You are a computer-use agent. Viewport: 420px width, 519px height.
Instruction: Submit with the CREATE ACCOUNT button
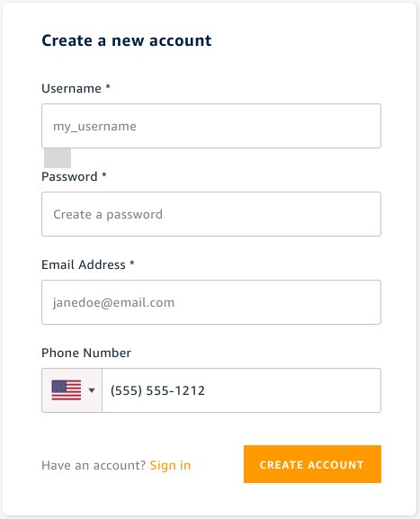coord(312,464)
